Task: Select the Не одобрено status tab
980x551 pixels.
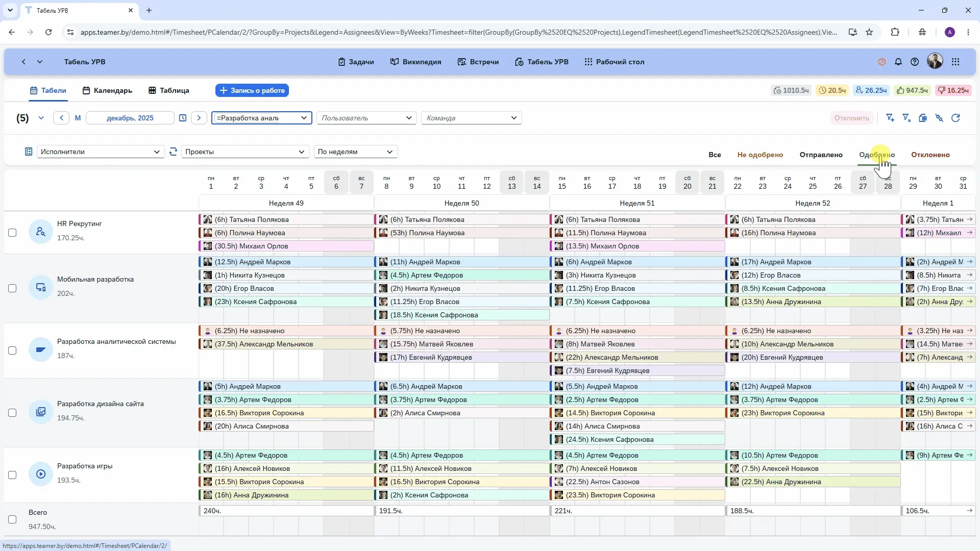Action: coord(760,155)
